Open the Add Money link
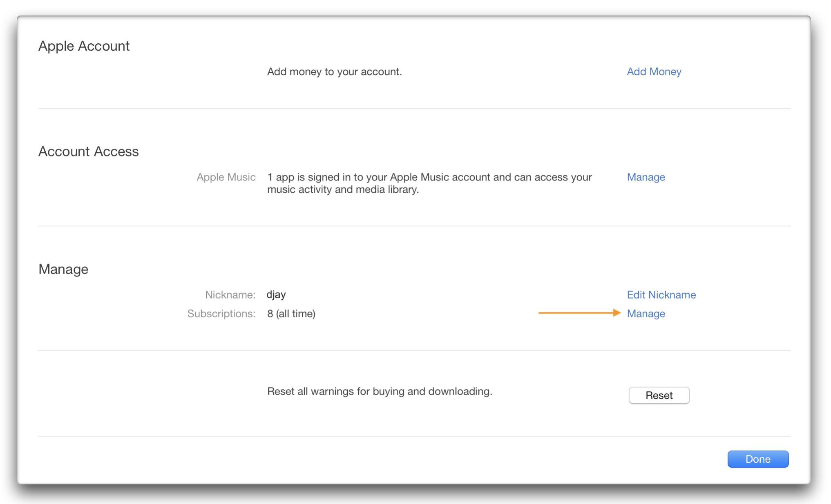 [x=654, y=71]
